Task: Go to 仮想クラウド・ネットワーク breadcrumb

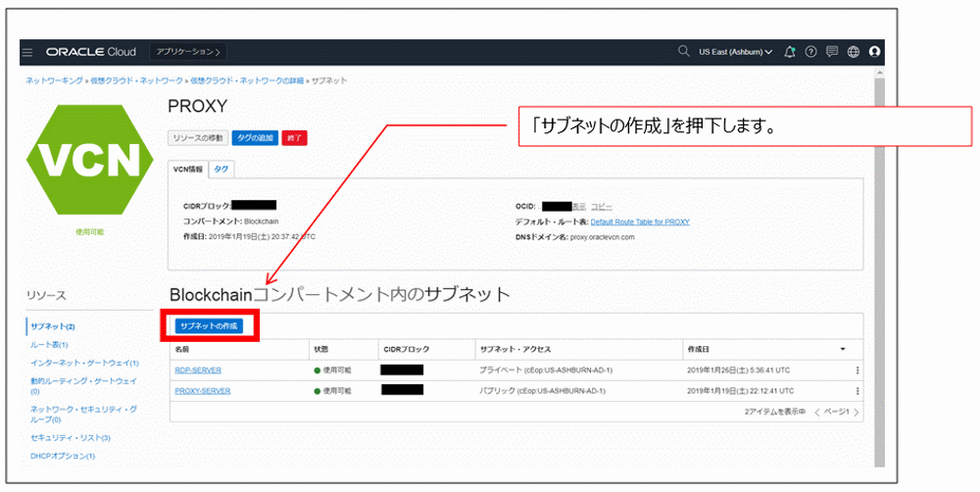Action: (136, 80)
